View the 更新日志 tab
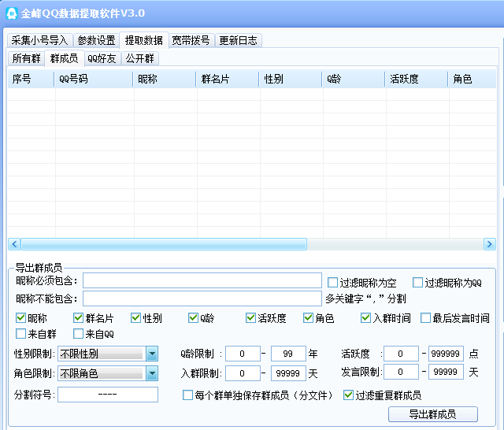This screenshot has width=504, height=430. click(x=238, y=40)
